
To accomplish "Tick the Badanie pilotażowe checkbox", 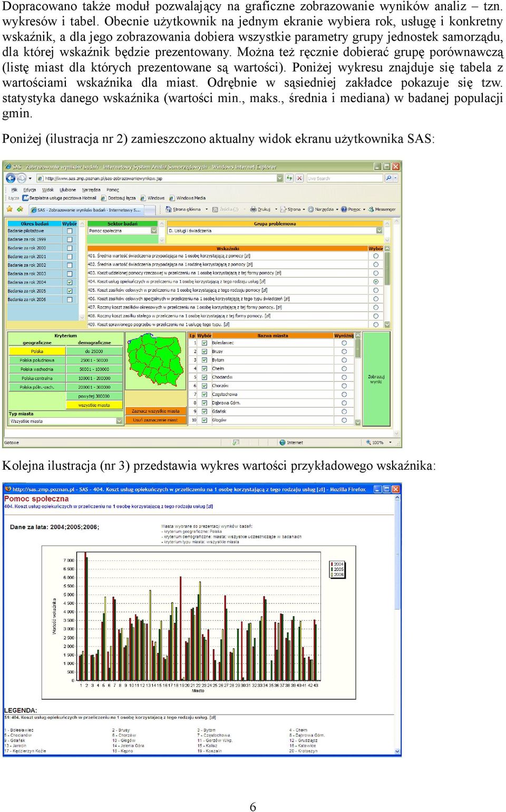I will pos(70,231).
